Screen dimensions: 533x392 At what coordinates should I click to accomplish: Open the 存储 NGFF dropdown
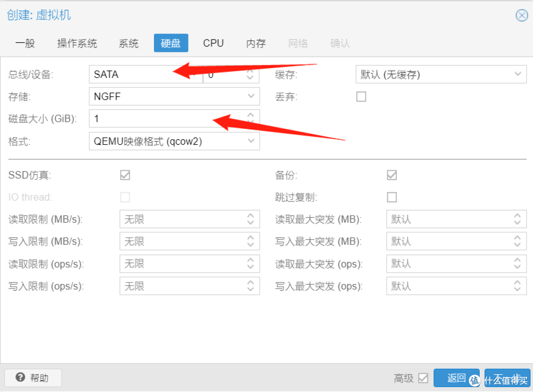251,96
